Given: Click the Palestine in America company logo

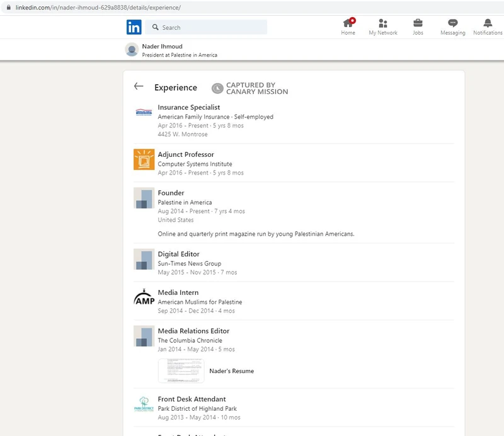Looking at the screenshot, I should (x=144, y=198).
